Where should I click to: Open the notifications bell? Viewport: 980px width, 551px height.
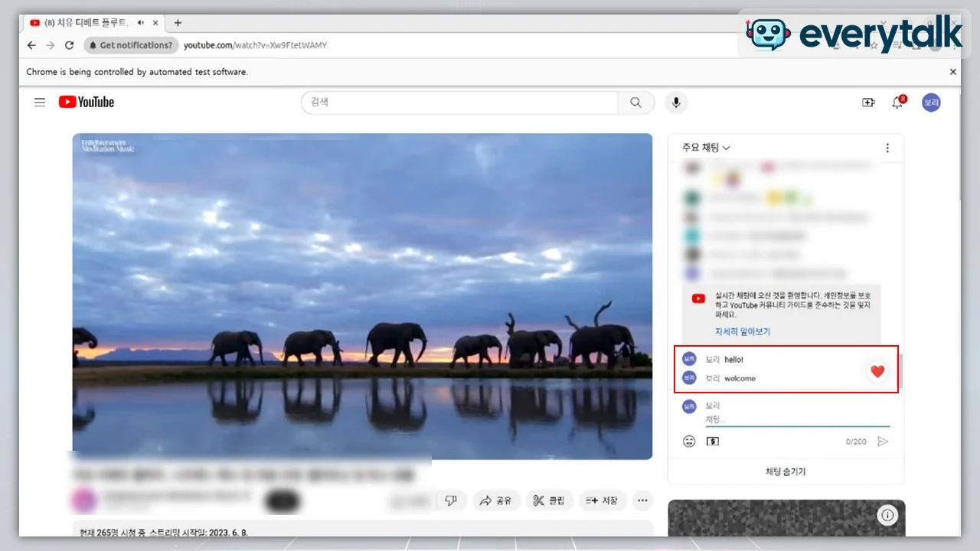click(897, 103)
